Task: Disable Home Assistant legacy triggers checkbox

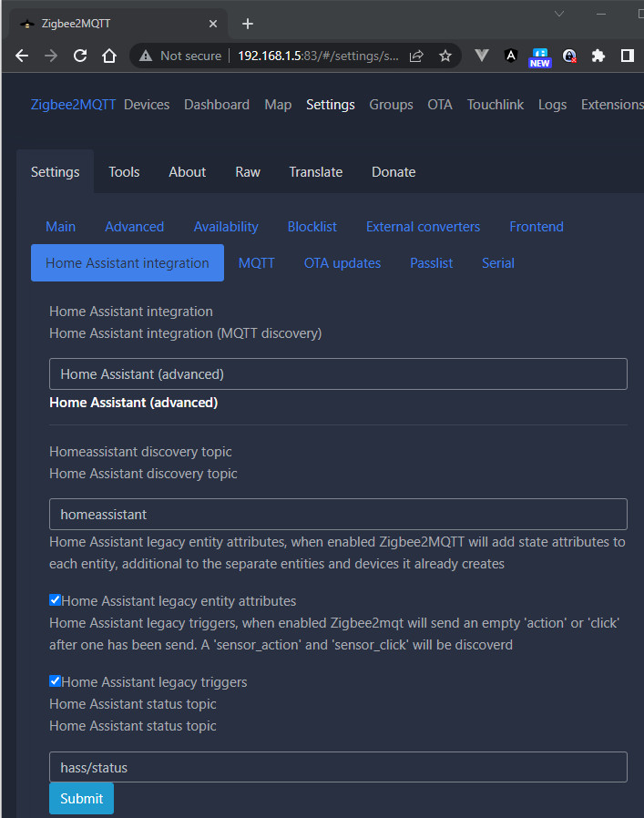Action: pos(56,680)
